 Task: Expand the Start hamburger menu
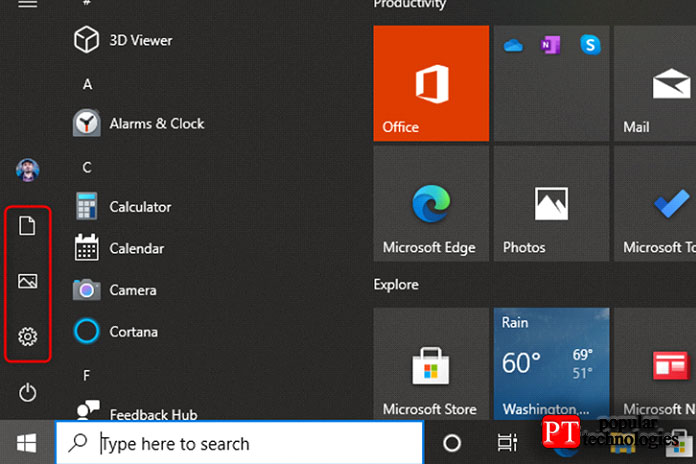tap(28, 4)
